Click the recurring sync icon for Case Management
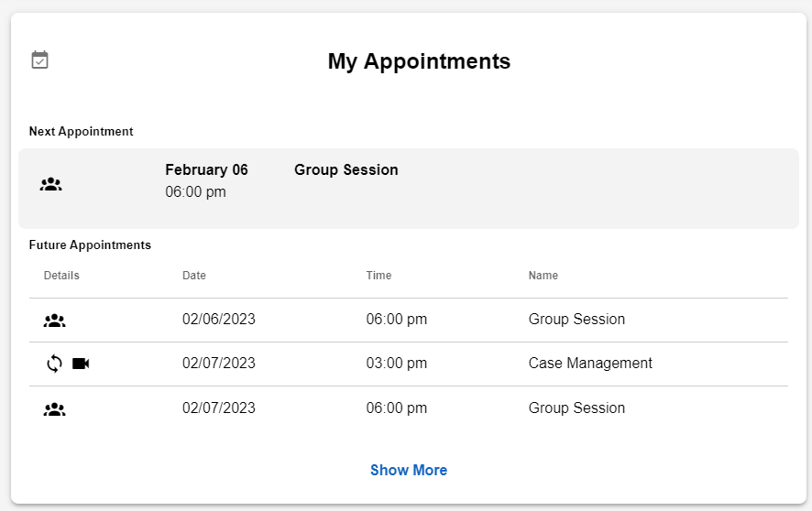Viewport: 812px width, 511px height. coord(55,364)
